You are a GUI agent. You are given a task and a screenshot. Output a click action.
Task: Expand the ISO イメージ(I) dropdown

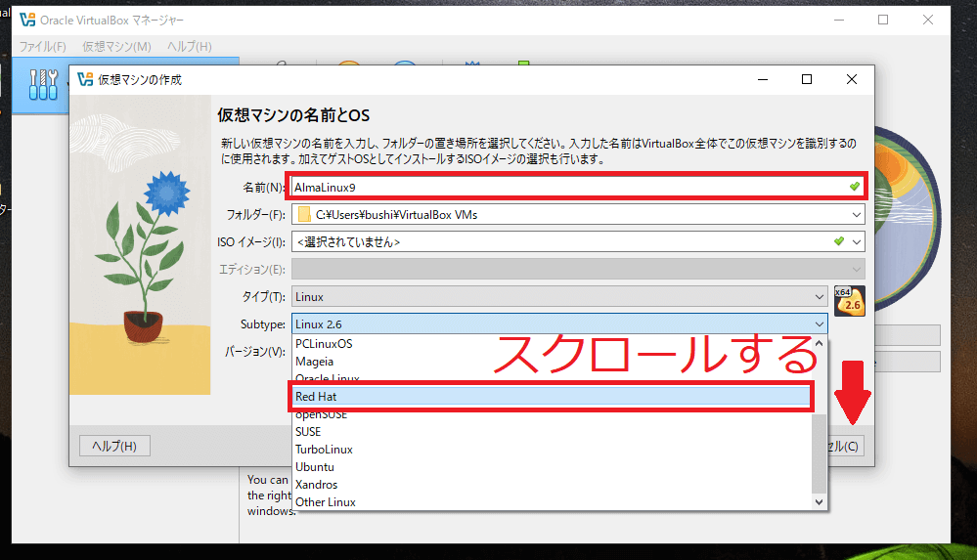[x=857, y=241]
